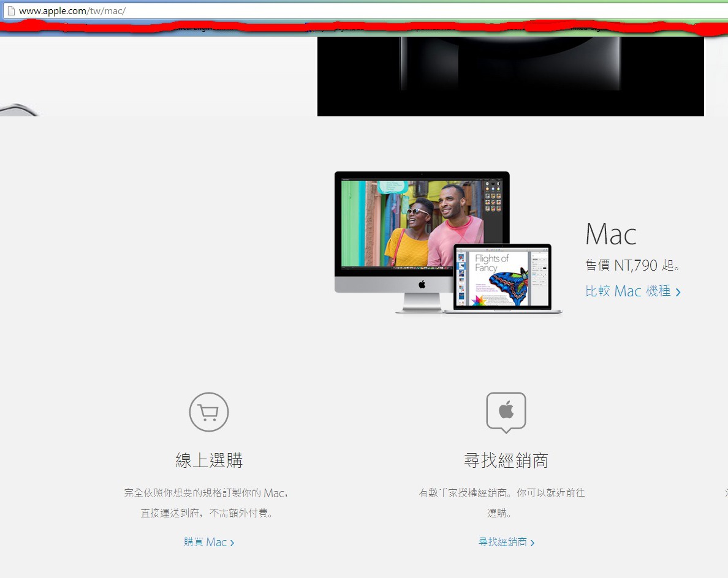Click the shopping cart icon above 線上選購
The height and width of the screenshot is (578, 728).
(209, 412)
